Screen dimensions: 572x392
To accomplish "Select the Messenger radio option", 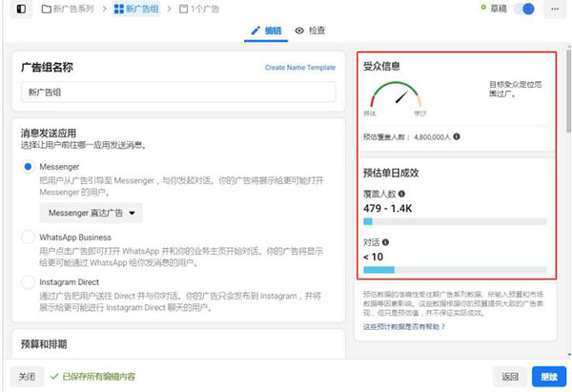I will point(28,167).
